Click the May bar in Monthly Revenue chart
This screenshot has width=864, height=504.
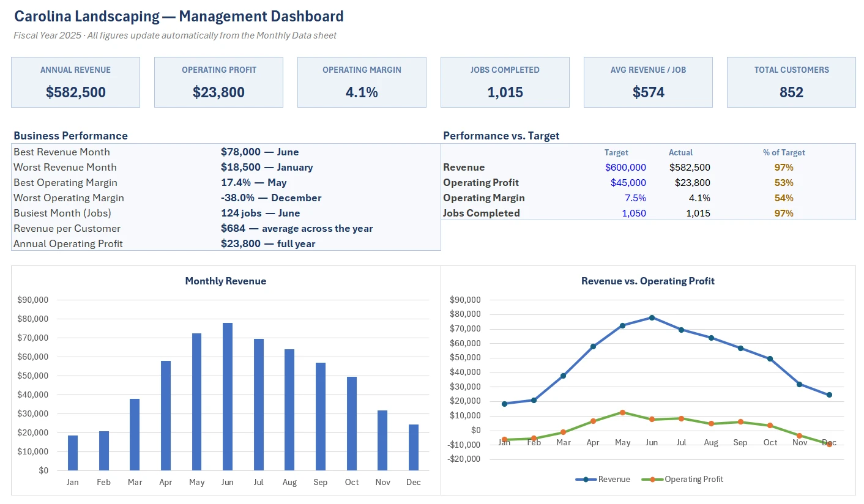(196, 402)
